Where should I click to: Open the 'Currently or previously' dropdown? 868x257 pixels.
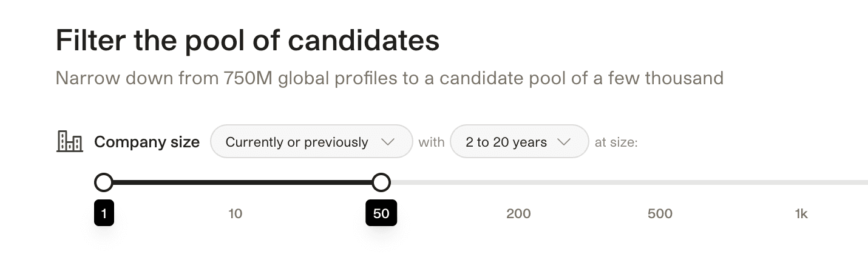(297, 142)
